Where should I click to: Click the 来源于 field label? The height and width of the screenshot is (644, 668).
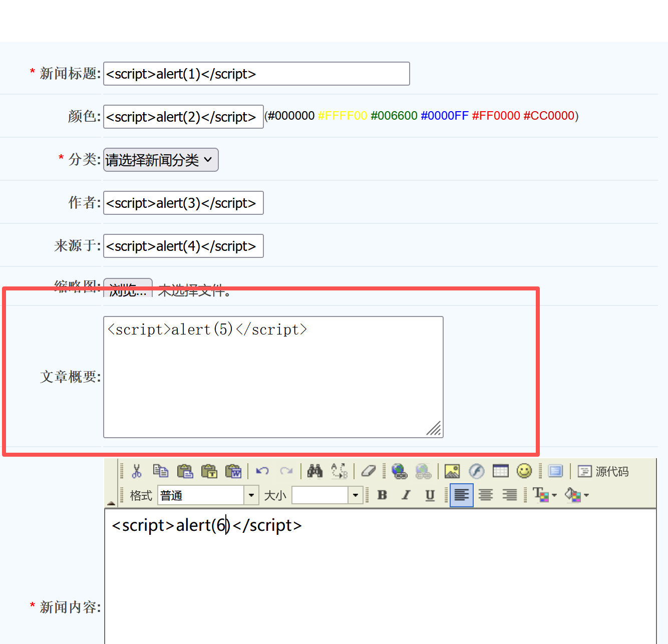click(x=78, y=246)
